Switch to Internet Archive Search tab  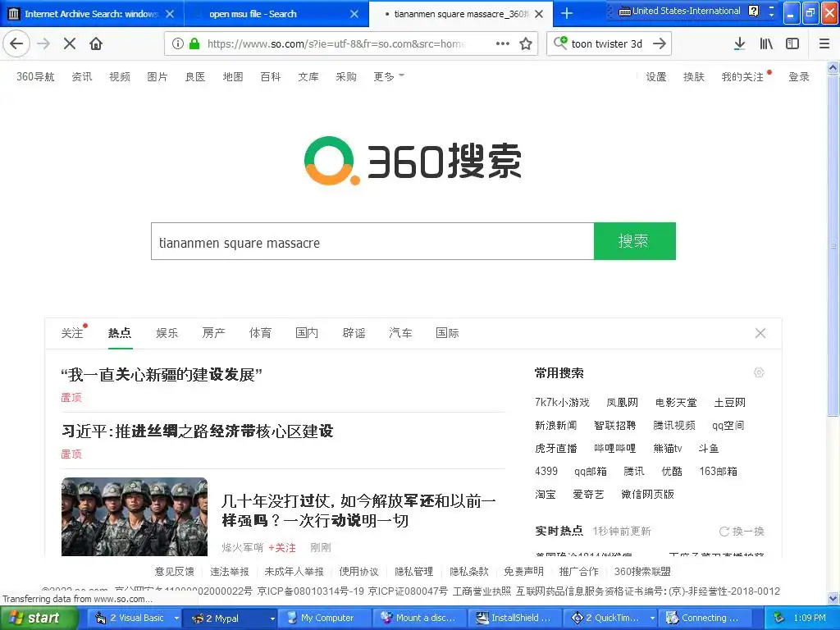[x=92, y=14]
